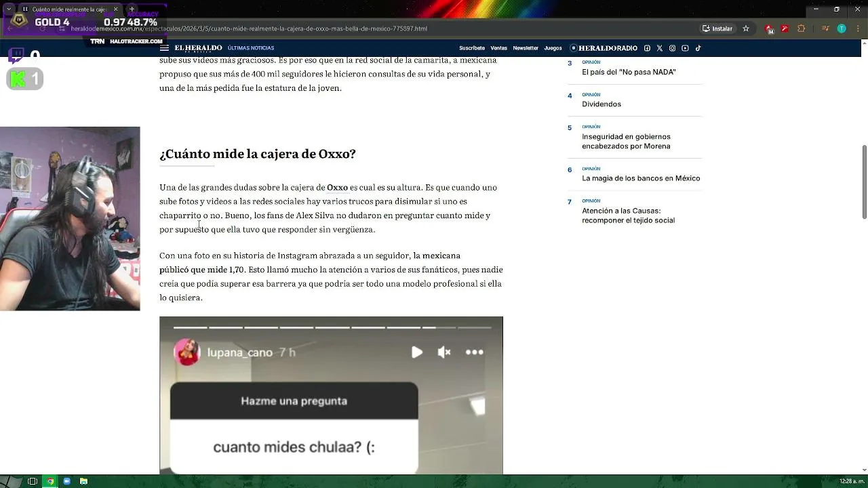The width and height of the screenshot is (868, 488).
Task: Click the 'Hazme una pregunta' sticker header
Action: click(294, 401)
